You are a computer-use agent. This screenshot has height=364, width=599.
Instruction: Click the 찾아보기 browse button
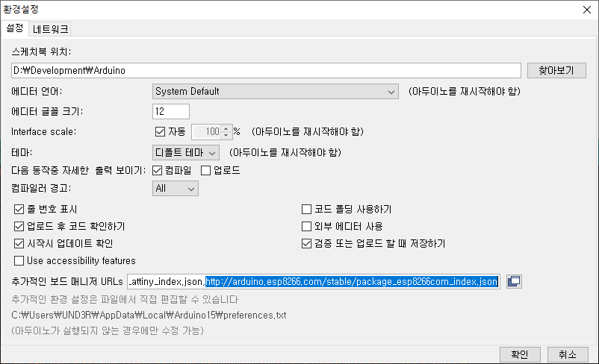point(556,71)
